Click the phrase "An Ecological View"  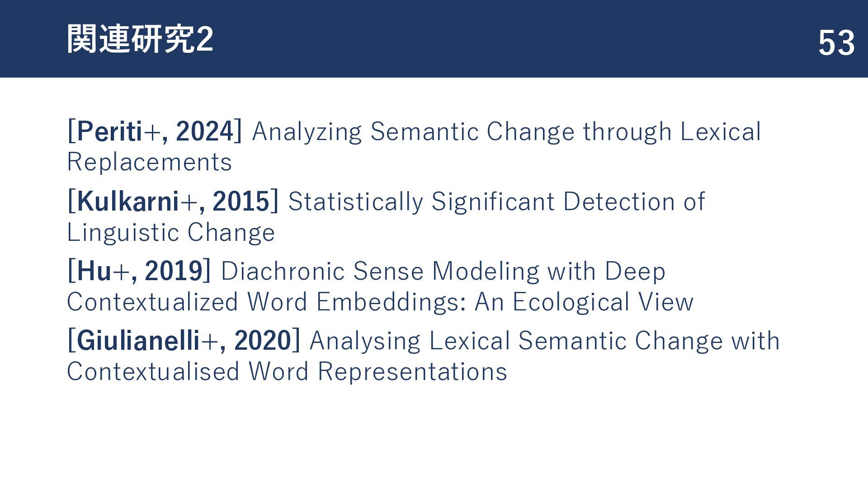pos(584,302)
